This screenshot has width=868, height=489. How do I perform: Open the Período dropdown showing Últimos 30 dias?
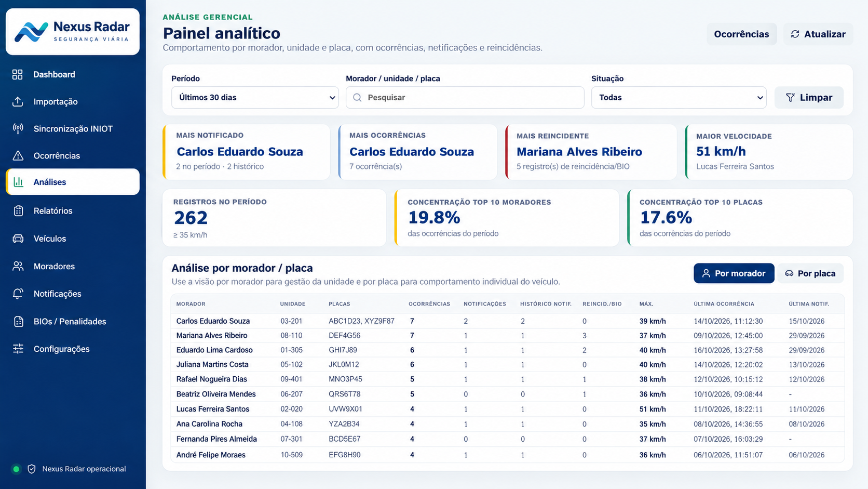coord(255,97)
